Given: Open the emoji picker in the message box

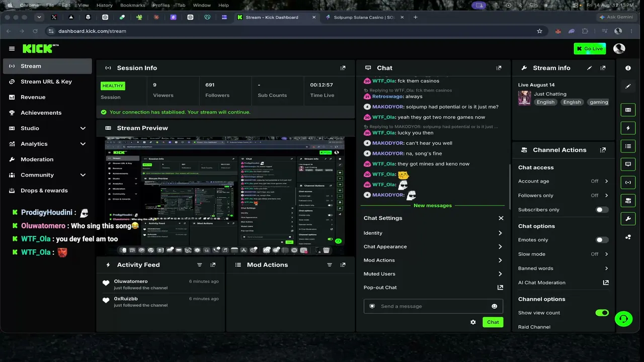Looking at the screenshot, I should [495, 306].
